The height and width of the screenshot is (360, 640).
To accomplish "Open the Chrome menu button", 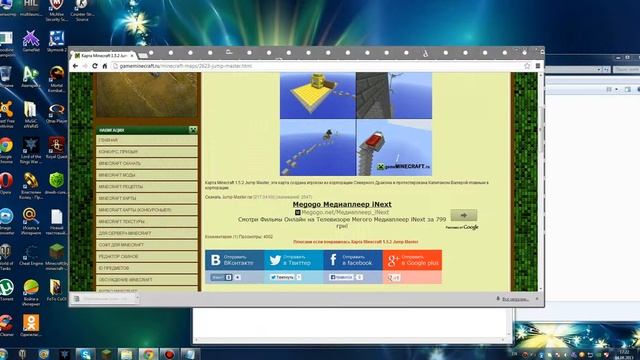I will [x=538, y=66].
